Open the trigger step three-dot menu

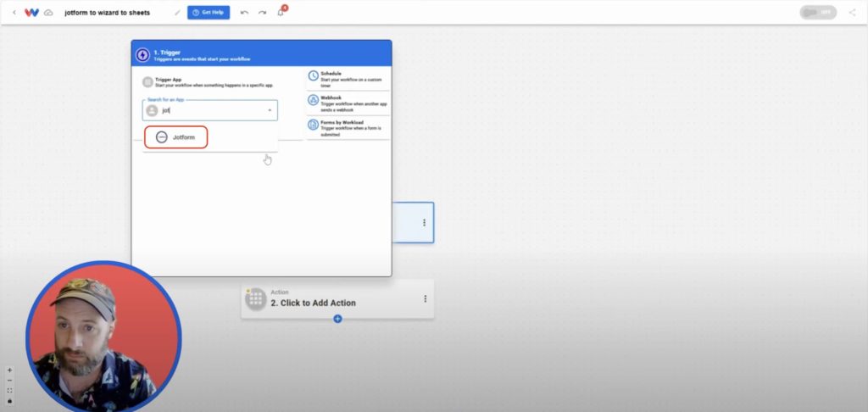click(x=424, y=223)
